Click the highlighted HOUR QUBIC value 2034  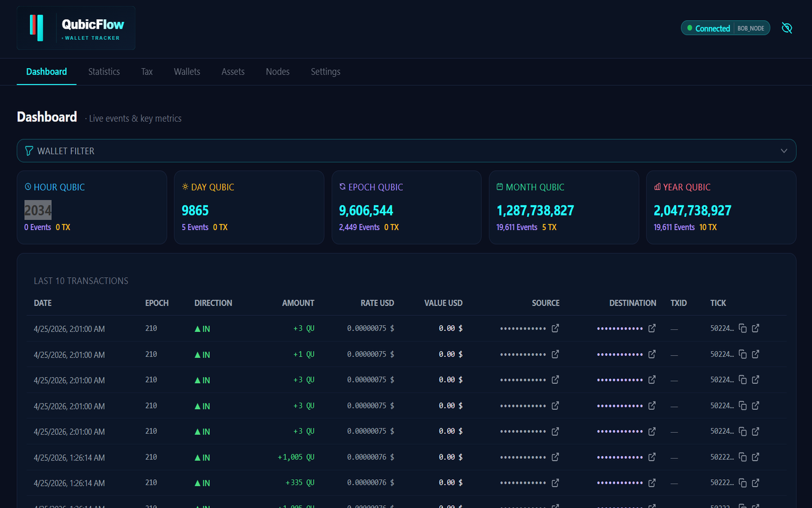coord(38,211)
